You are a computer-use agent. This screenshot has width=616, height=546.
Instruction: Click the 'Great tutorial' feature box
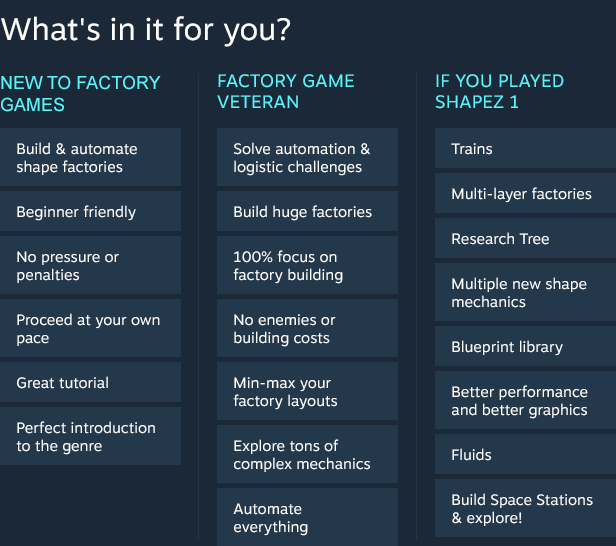click(x=90, y=383)
